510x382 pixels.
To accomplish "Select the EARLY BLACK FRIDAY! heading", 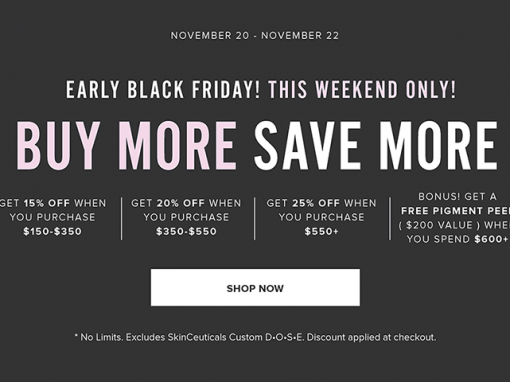I will (163, 90).
